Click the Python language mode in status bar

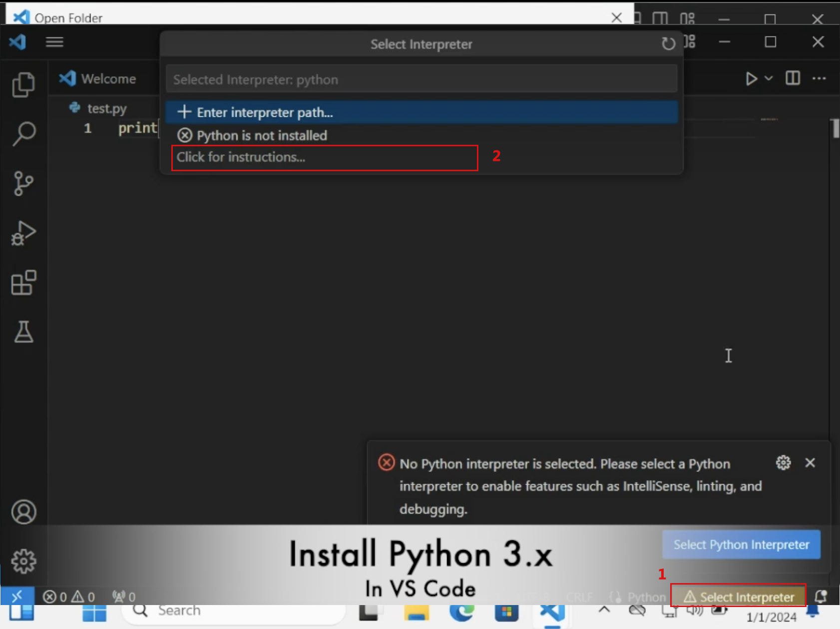point(647,597)
